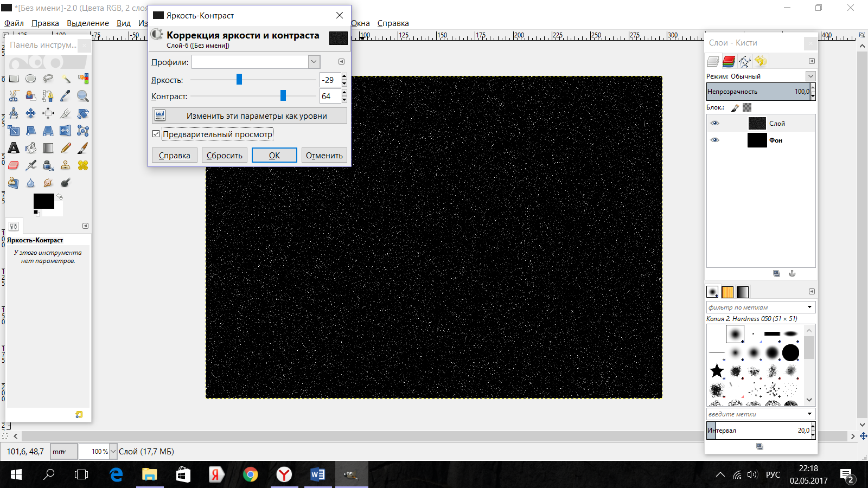Viewport: 868px width, 488px height.
Task: Select the Free Select lasso tool
Action: [x=48, y=79]
